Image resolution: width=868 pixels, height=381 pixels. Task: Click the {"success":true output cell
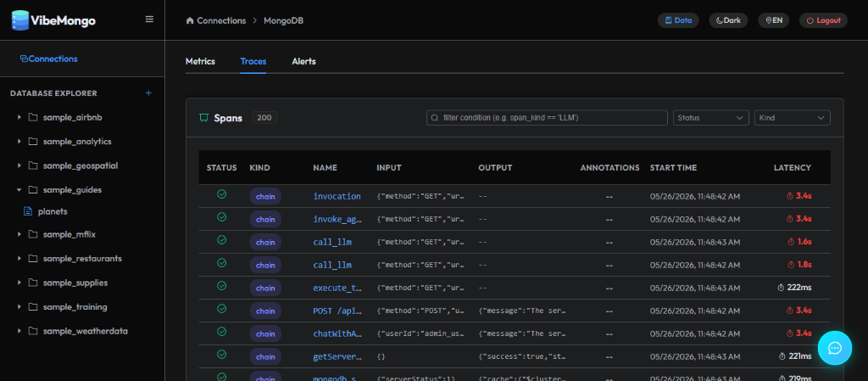521,356
